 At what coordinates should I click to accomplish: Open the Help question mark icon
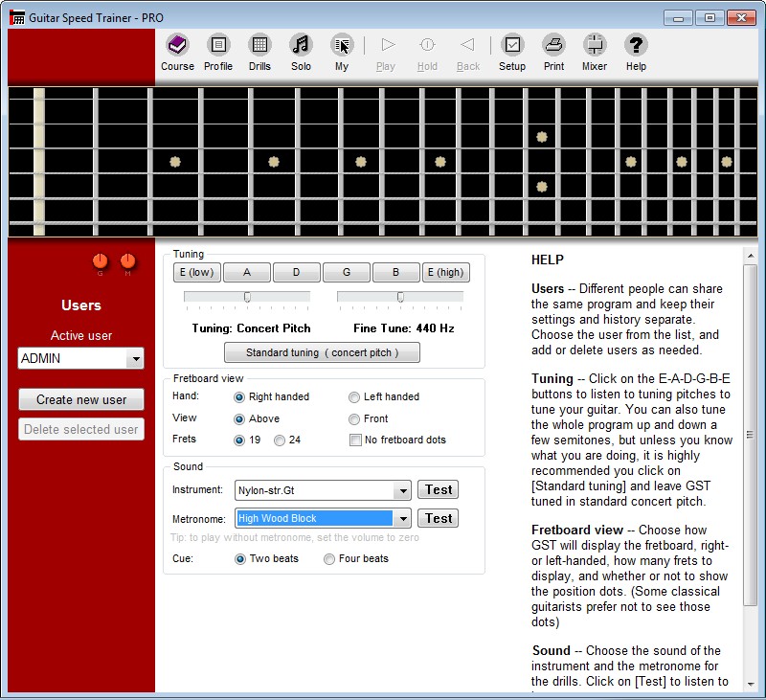tap(636, 45)
